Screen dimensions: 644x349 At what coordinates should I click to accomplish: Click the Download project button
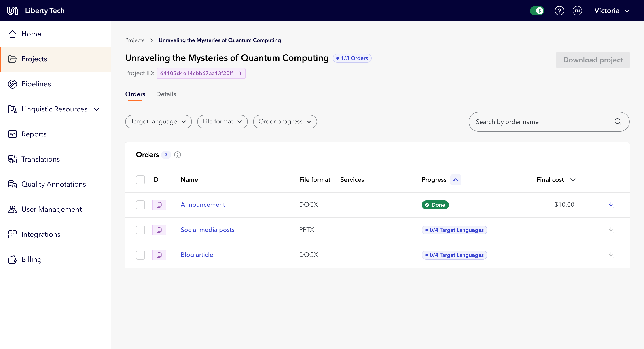[593, 60]
